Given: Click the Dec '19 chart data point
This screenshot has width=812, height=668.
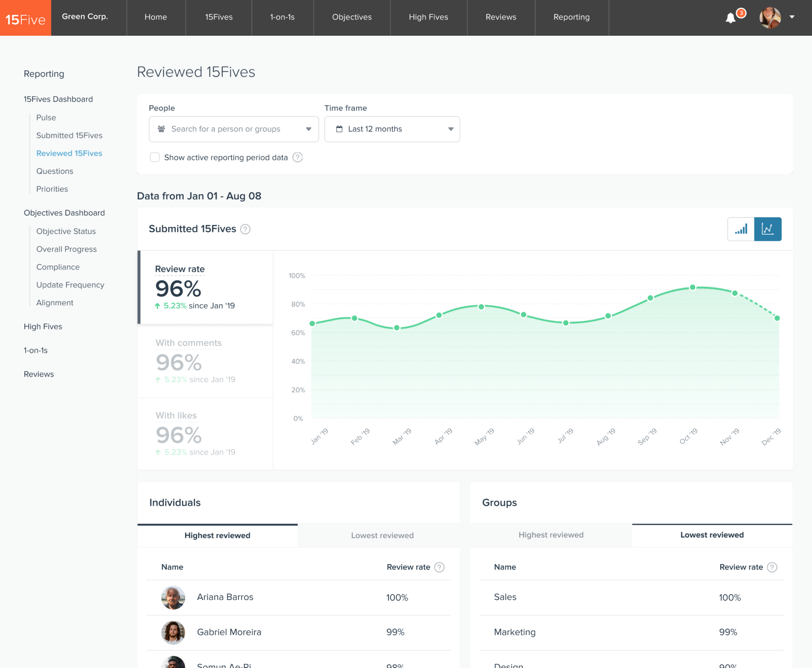Looking at the screenshot, I should click(x=777, y=318).
